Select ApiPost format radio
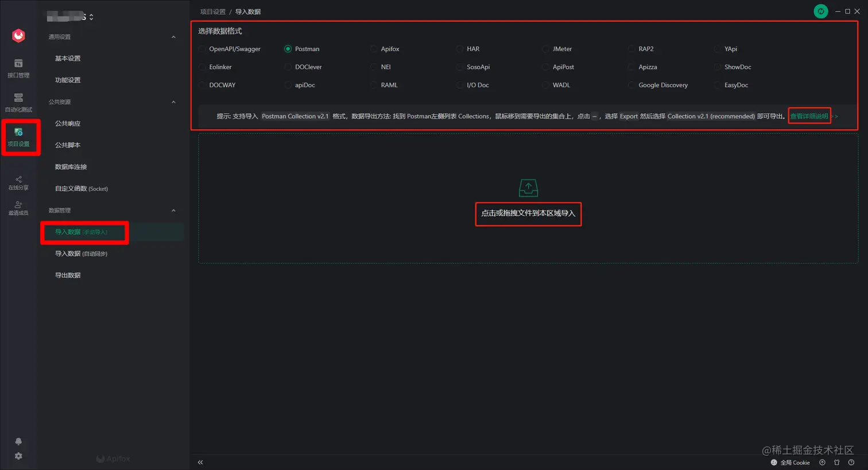This screenshot has width=868, height=470. click(546, 67)
